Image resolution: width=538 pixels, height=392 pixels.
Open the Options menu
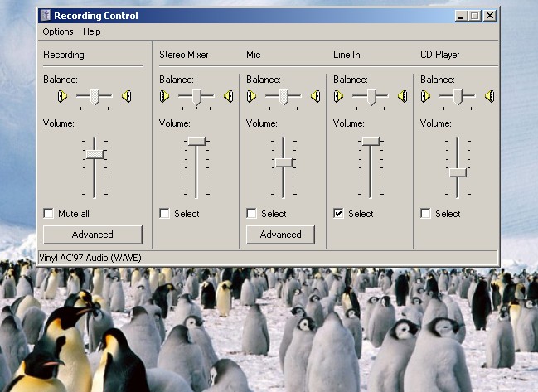58,31
